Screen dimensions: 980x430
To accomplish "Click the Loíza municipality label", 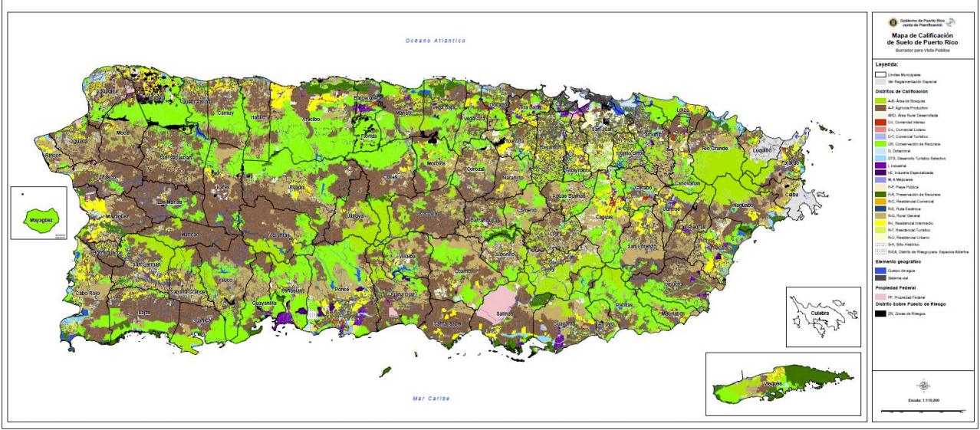I will click(x=682, y=110).
